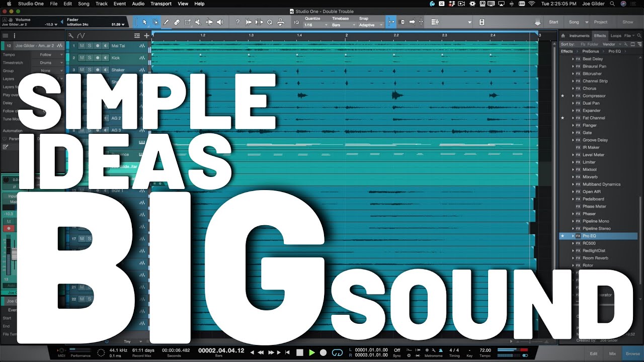
Task: Click the question mark help icon
Action: pyautogui.click(x=237, y=22)
